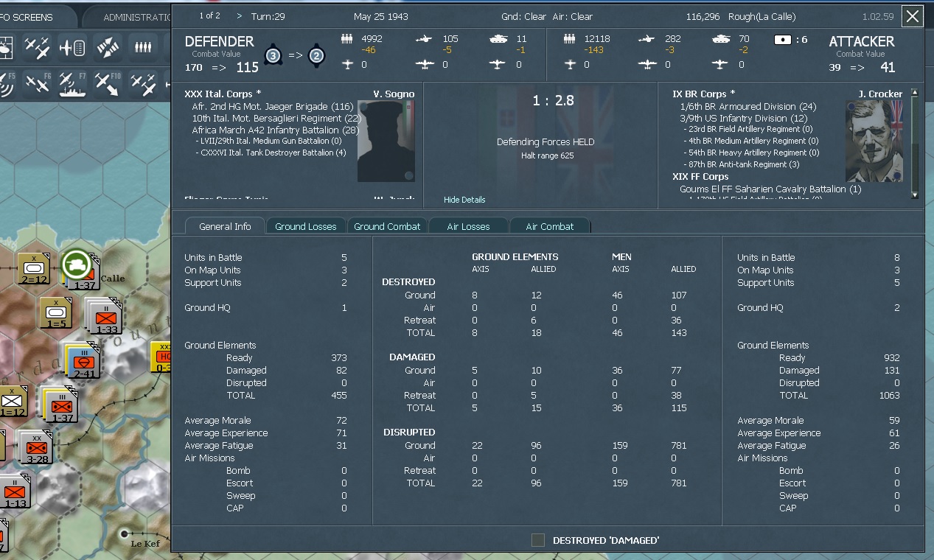Select the 2=12 armored brigade counter
934x560 pixels.
coord(34,268)
